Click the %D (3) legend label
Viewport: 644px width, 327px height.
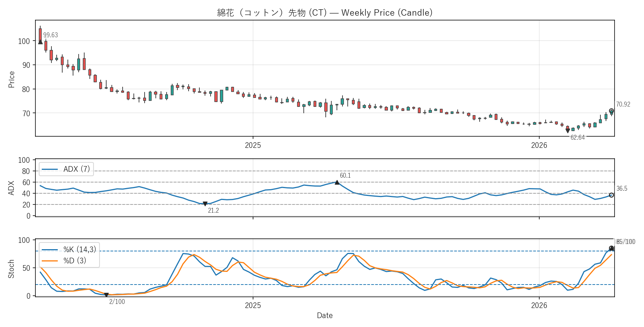[x=75, y=261]
